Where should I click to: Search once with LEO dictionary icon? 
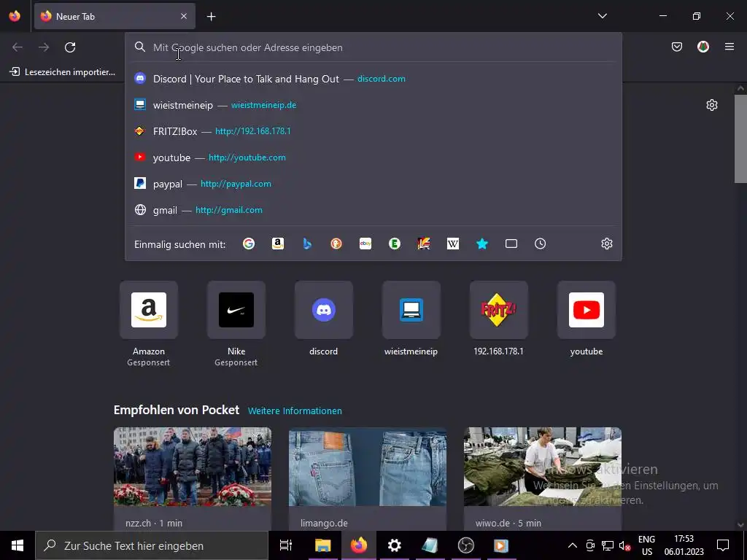click(x=424, y=244)
